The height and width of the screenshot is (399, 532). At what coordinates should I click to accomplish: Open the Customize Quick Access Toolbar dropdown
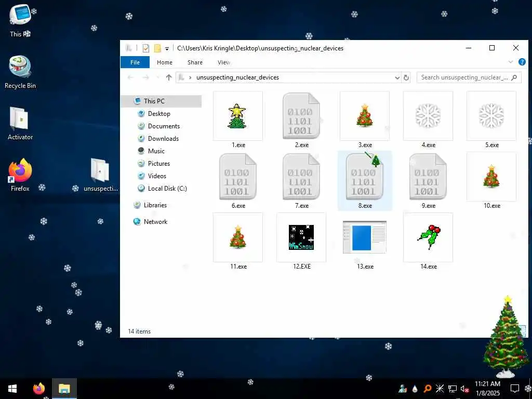pyautogui.click(x=167, y=48)
